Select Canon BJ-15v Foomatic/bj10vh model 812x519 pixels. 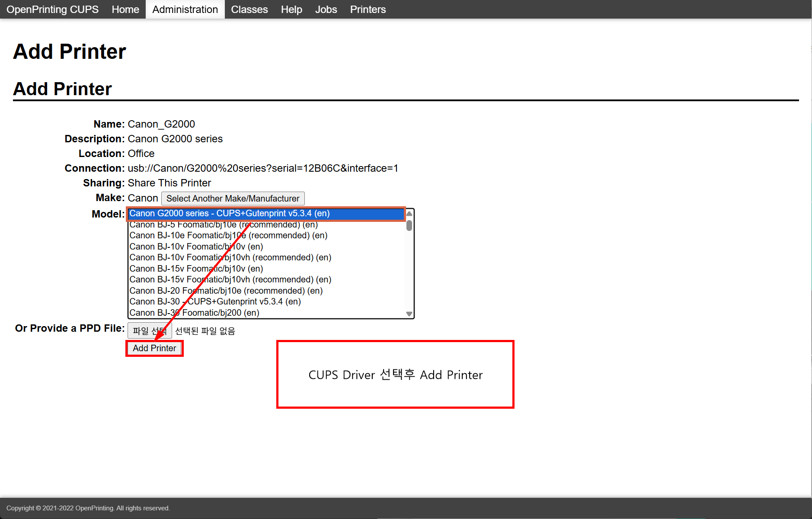pyautogui.click(x=266, y=279)
